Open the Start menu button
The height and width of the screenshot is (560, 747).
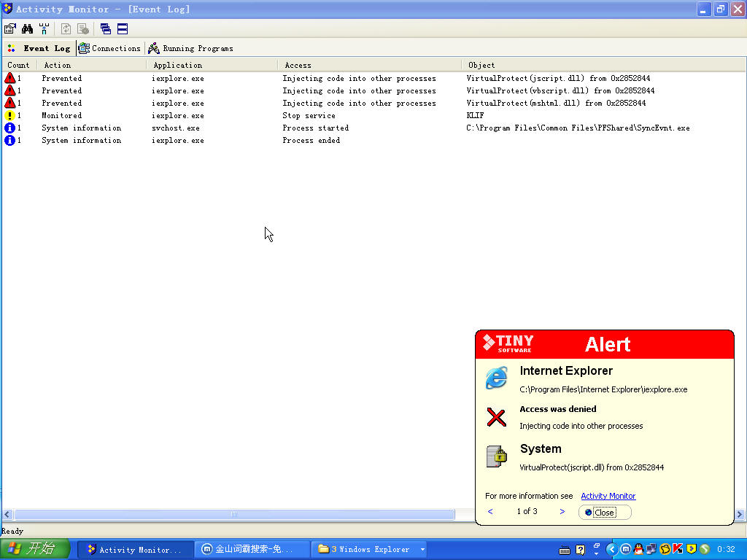(34, 549)
